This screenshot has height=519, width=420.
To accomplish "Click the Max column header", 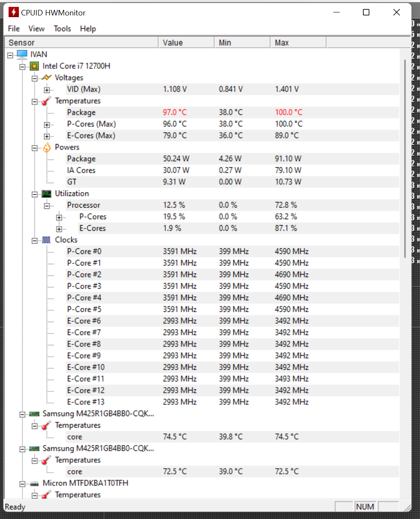I will coord(298,42).
